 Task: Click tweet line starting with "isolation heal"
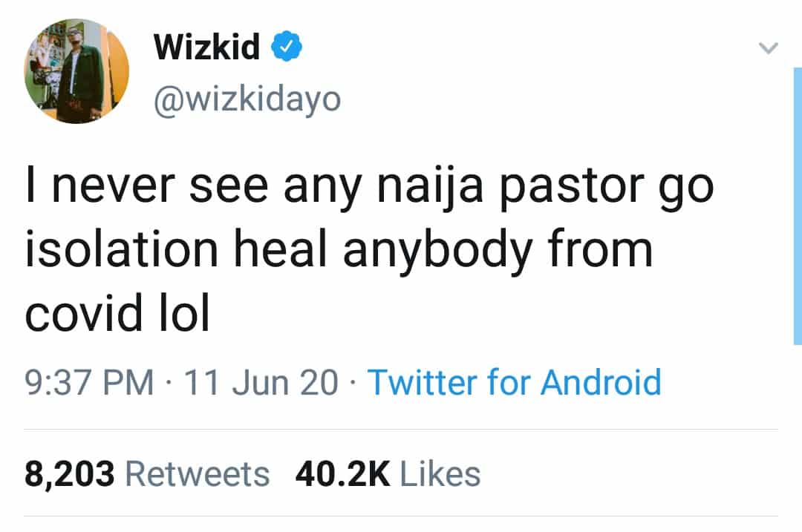pos(339,252)
